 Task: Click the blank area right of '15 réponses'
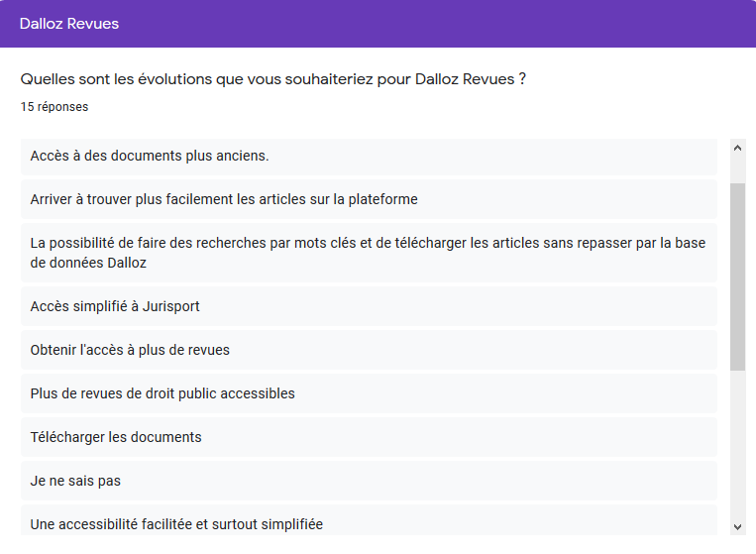396,107
